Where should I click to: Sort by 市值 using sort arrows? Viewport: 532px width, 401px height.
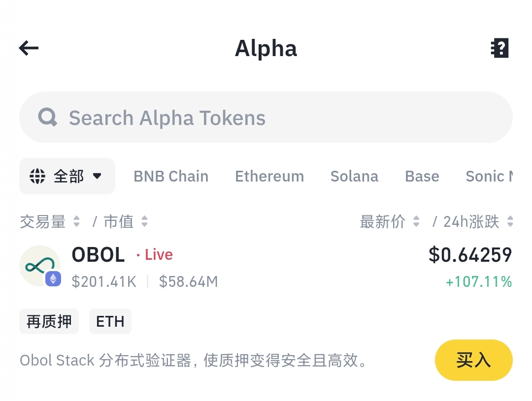point(144,221)
